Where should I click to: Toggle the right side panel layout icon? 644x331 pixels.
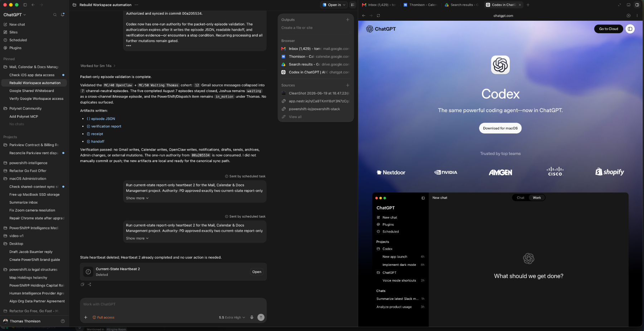(x=353, y=5)
